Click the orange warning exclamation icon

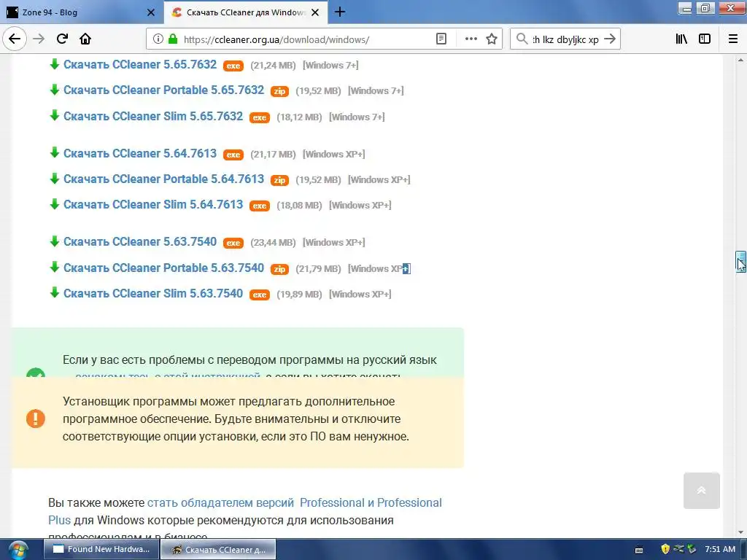(x=36, y=419)
